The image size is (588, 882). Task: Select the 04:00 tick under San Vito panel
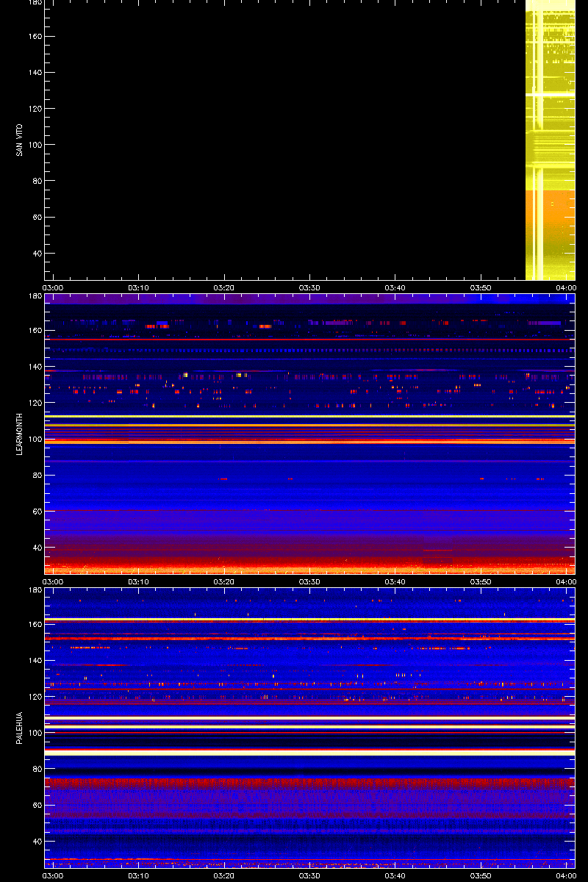coord(565,287)
